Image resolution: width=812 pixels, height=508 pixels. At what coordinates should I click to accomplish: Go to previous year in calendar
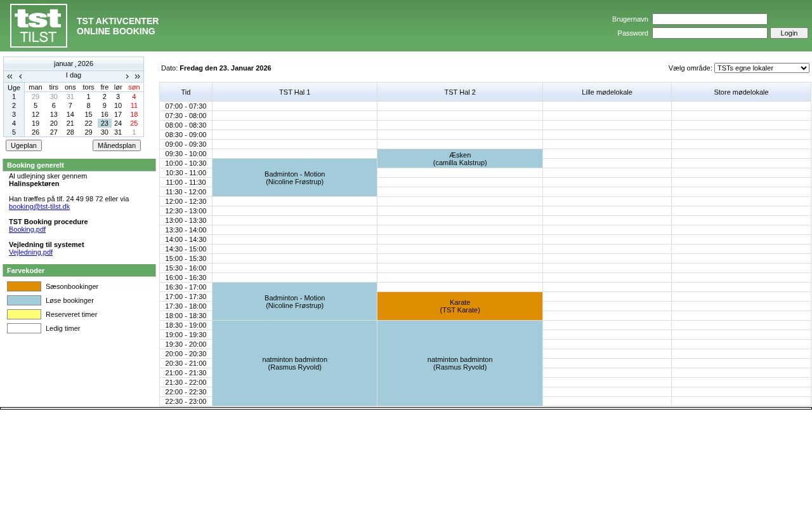[x=10, y=76]
